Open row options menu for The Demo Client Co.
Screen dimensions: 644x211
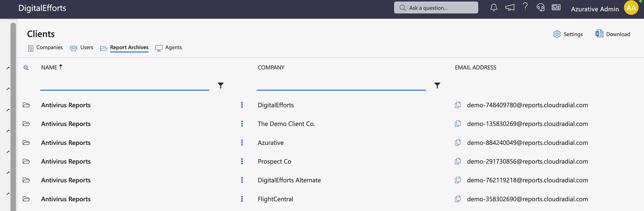[x=242, y=124]
